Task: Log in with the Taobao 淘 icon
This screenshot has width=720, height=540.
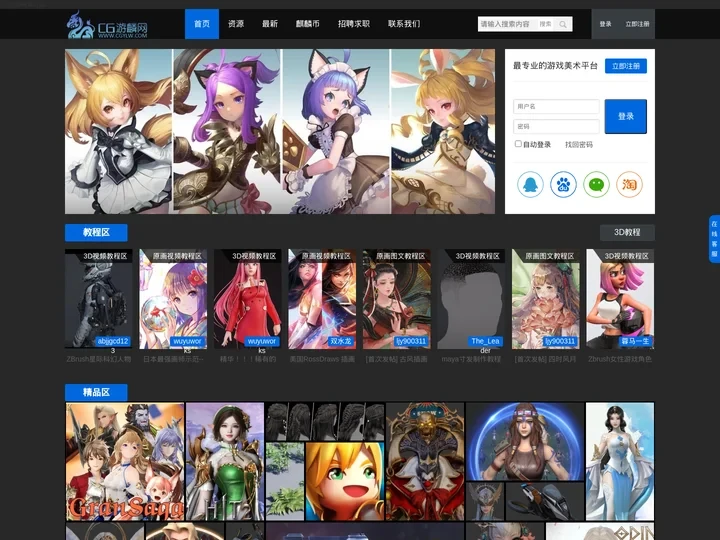Action: click(629, 185)
